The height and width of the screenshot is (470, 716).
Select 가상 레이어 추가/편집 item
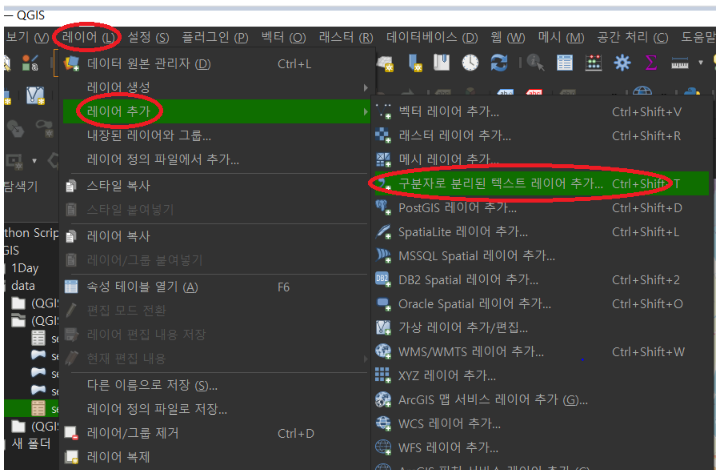click(x=542, y=327)
